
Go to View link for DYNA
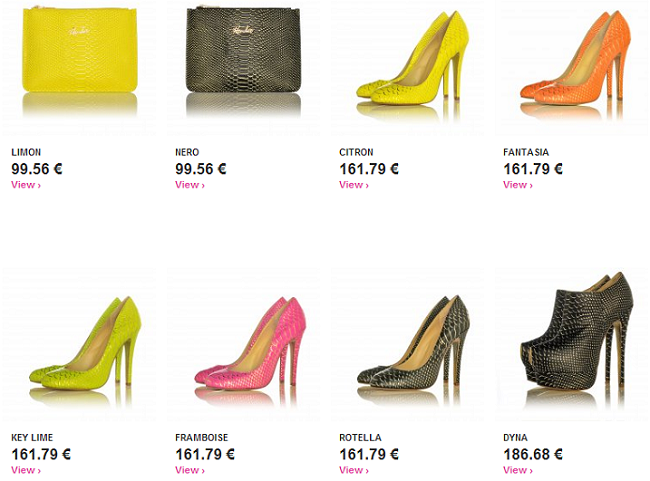click(518, 470)
